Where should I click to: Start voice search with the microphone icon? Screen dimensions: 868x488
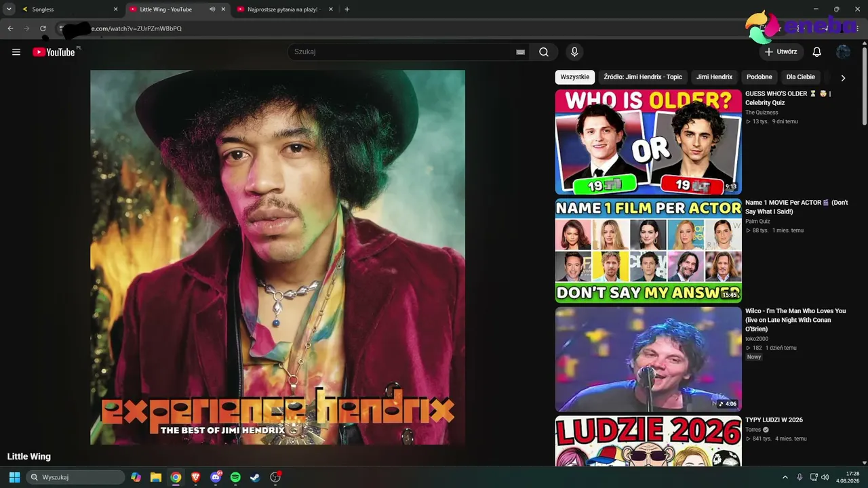coord(574,52)
